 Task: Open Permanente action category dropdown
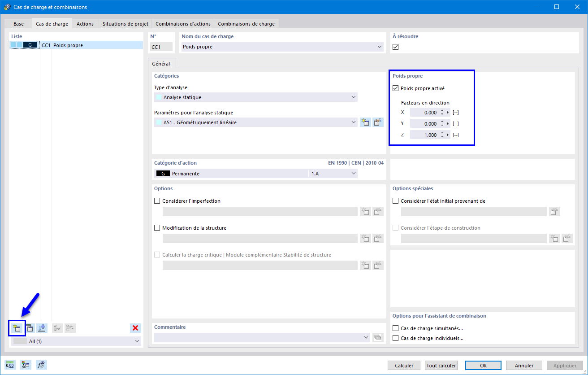pos(353,173)
